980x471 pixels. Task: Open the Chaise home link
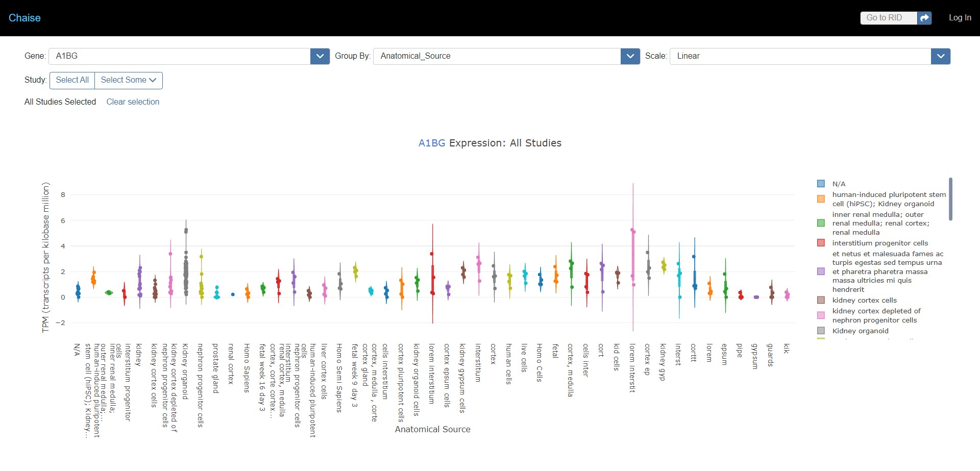tap(24, 18)
